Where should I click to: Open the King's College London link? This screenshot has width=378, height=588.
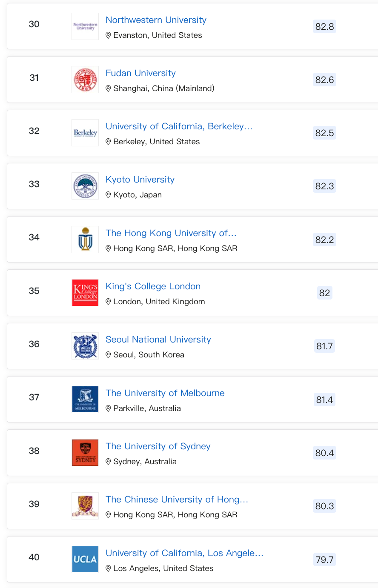[x=153, y=286]
